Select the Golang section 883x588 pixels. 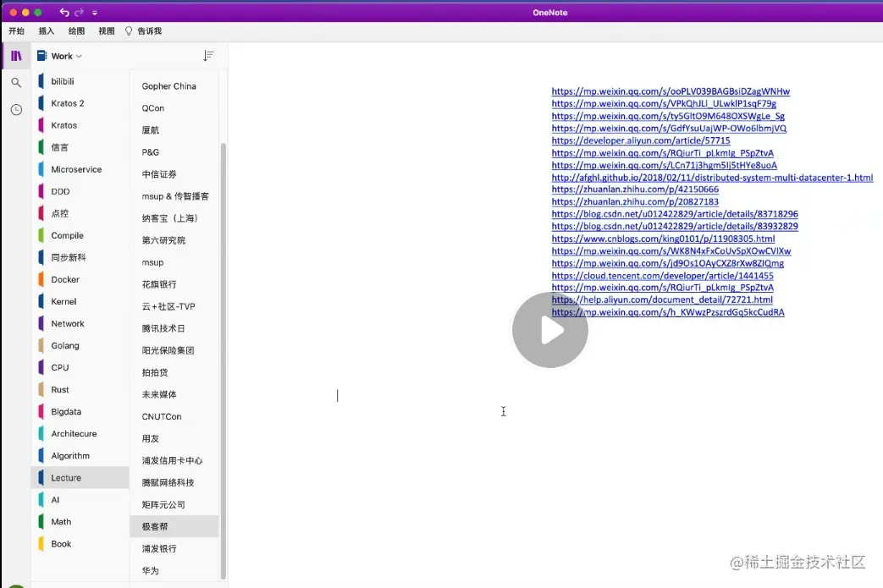[80, 345]
